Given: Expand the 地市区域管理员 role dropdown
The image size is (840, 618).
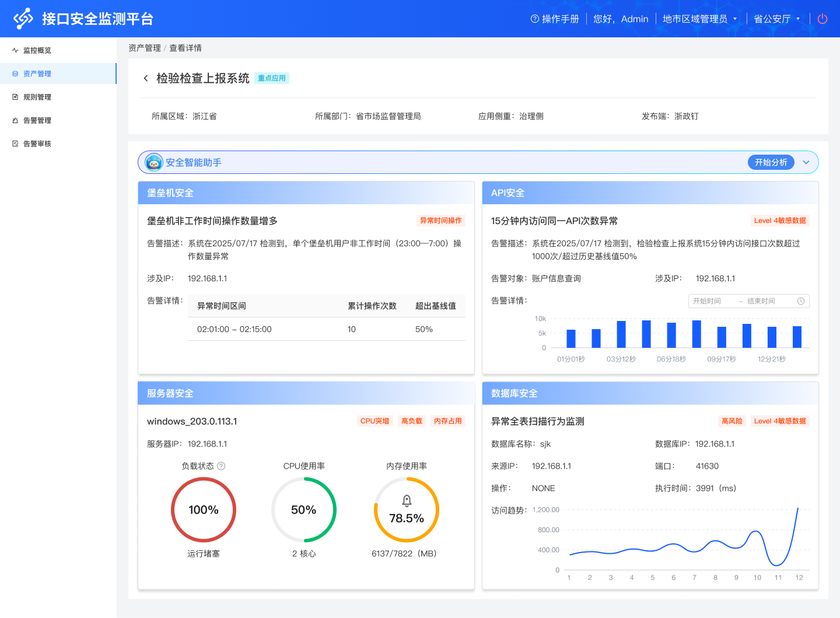Looking at the screenshot, I should (x=735, y=19).
